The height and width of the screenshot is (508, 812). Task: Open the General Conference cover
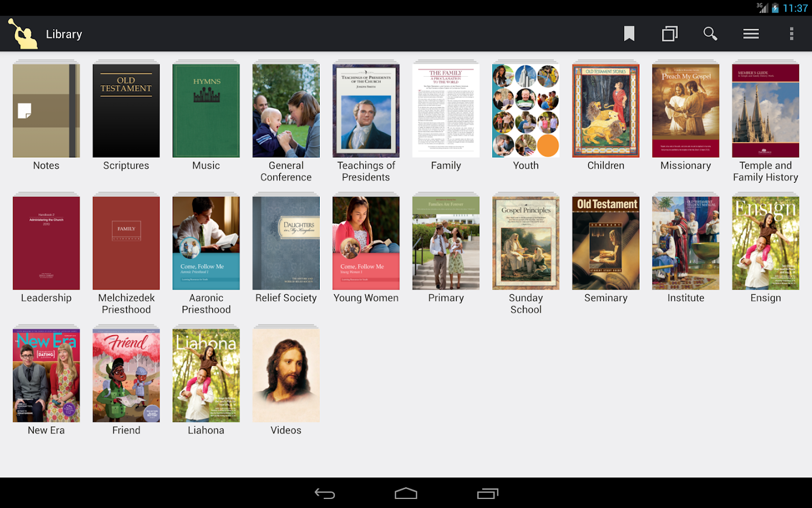[x=286, y=111]
